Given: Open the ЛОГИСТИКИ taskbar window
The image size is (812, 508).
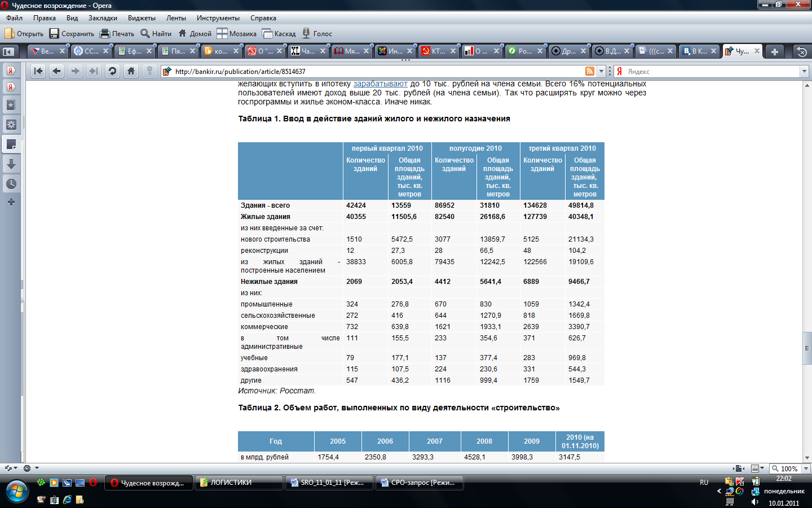Looking at the screenshot, I should (x=239, y=483).
